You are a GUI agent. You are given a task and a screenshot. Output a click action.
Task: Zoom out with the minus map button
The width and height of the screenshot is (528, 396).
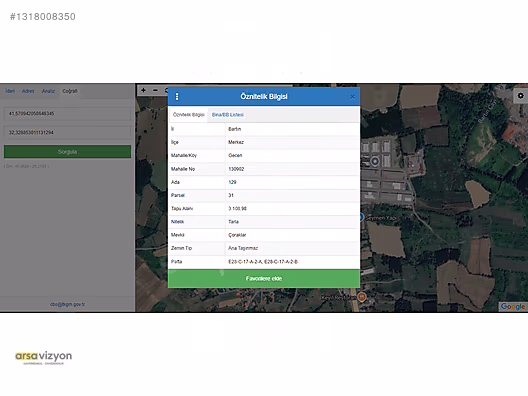155,90
